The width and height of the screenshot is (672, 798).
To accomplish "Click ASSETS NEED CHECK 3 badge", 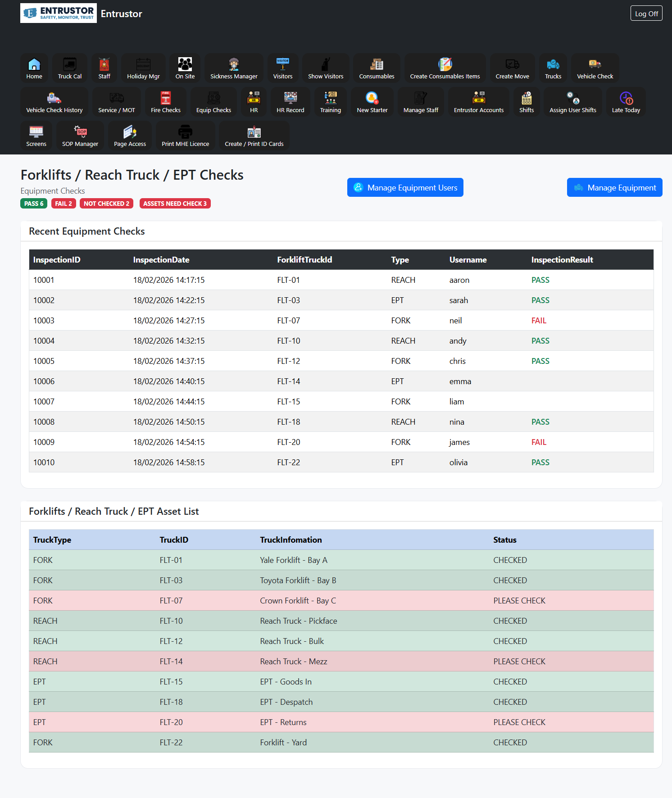I will [175, 204].
